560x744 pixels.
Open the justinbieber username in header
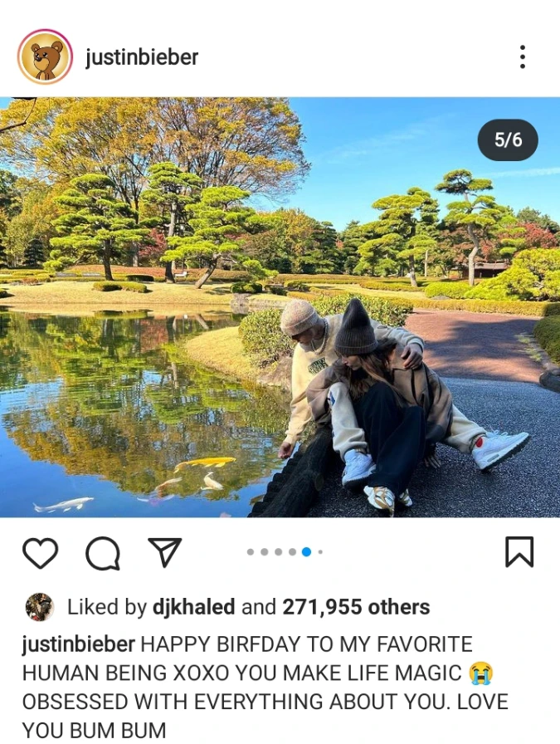[x=142, y=57]
